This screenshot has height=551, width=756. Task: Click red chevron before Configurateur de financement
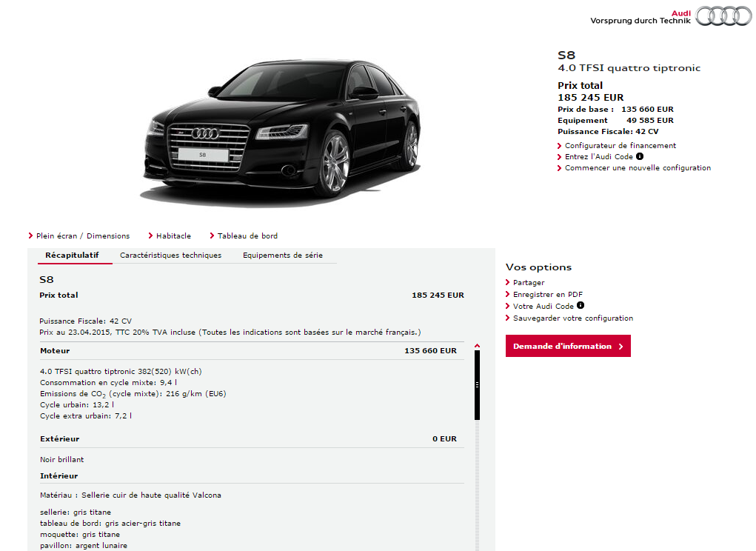click(559, 146)
